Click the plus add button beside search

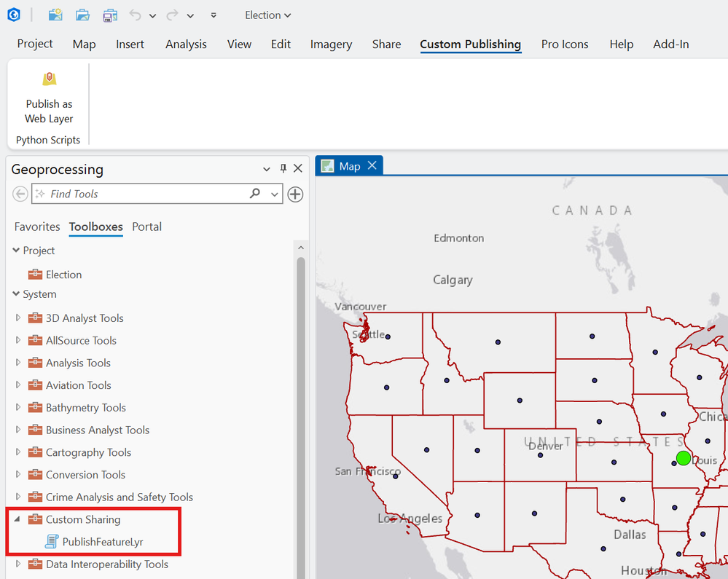tap(295, 194)
